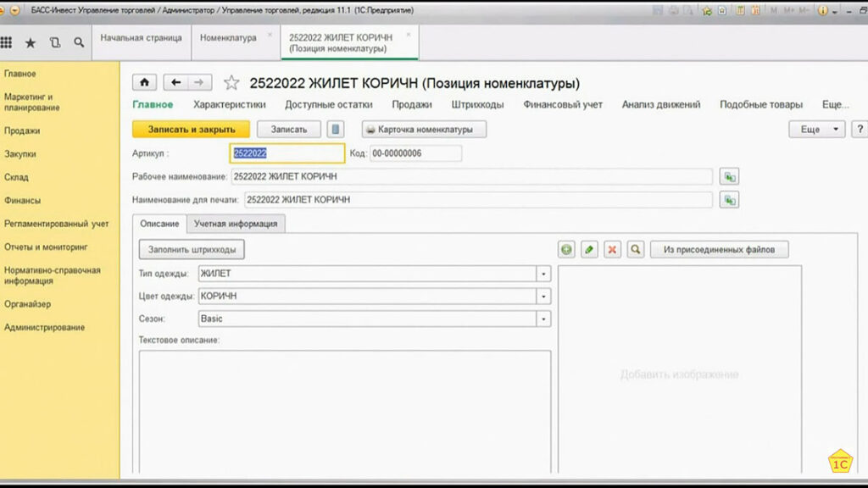Open the Финансовый учет navigation link

563,104
